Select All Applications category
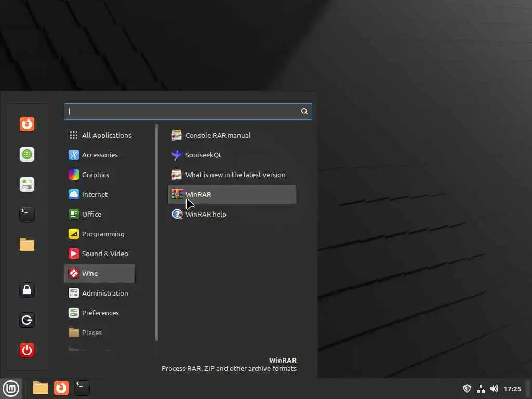 pos(100,135)
